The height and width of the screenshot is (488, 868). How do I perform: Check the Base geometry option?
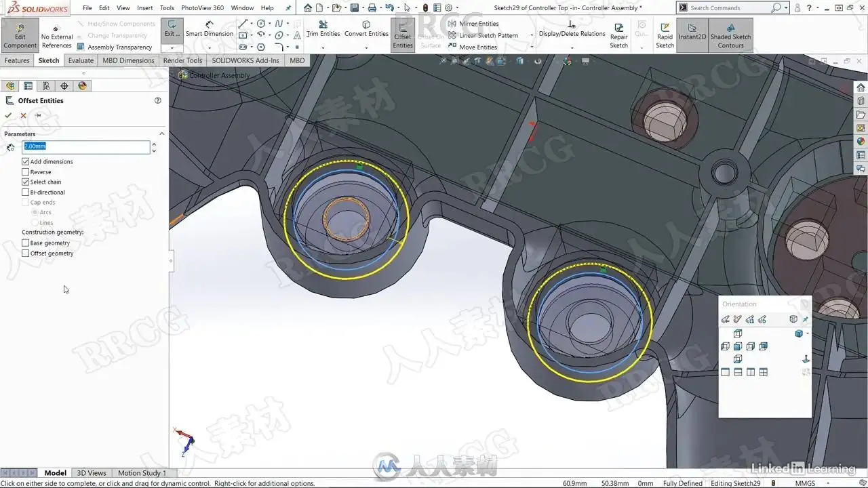(x=25, y=243)
